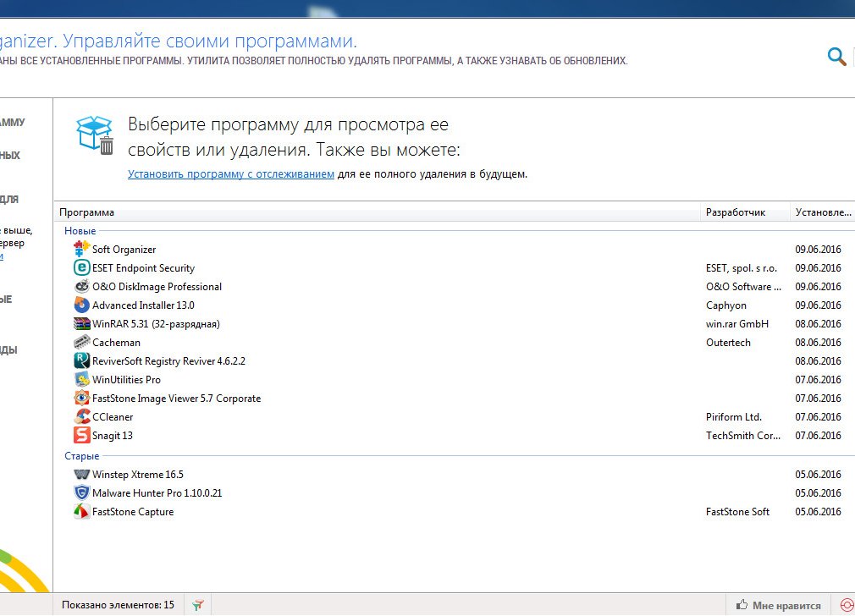This screenshot has width=855, height=616.
Task: Click developer cell 'O&O Software ...'
Action: point(744,286)
